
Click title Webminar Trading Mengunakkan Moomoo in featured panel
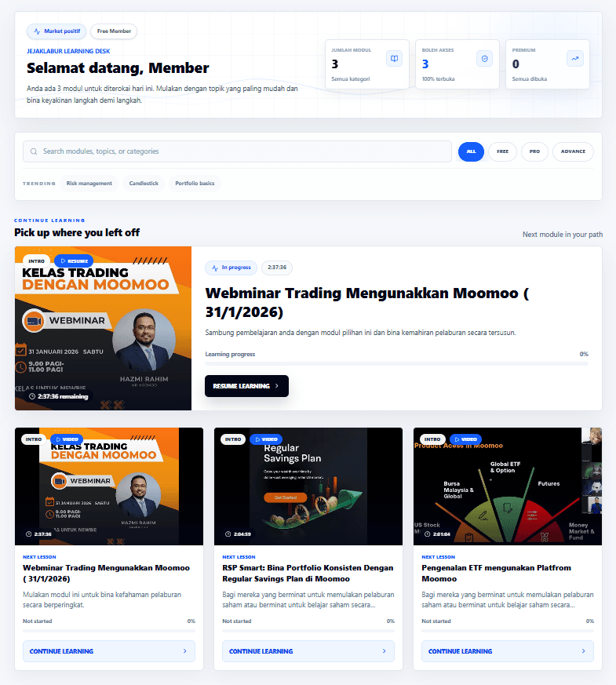(367, 302)
